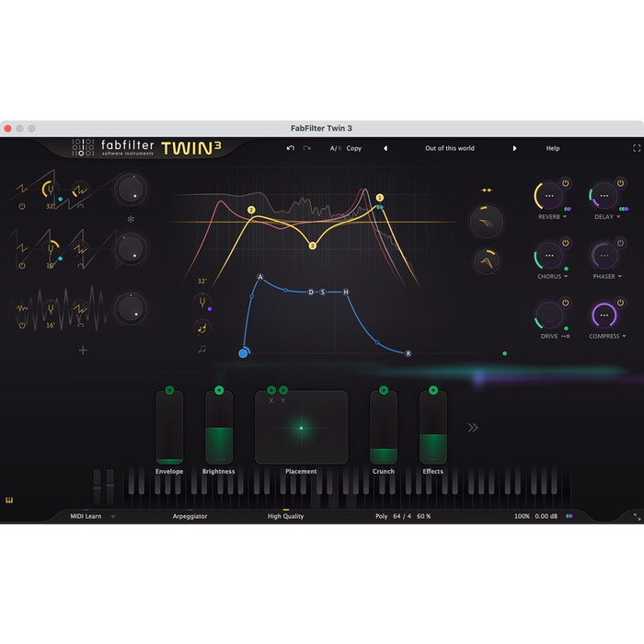Image resolution: width=644 pixels, height=644 pixels.
Task: Open preset menu "Out of this world"
Action: 450,148
